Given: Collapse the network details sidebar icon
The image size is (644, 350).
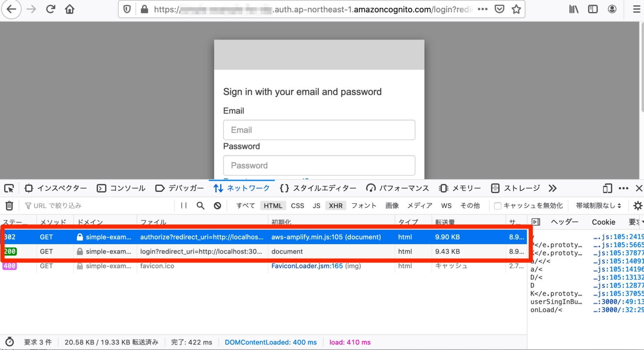Looking at the screenshot, I should (536, 222).
